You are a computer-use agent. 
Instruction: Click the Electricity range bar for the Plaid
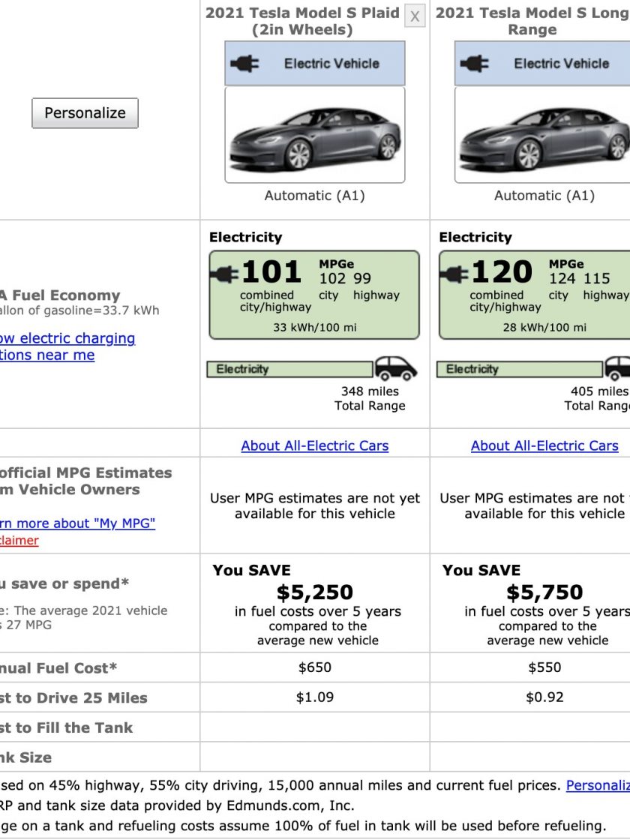[289, 369]
